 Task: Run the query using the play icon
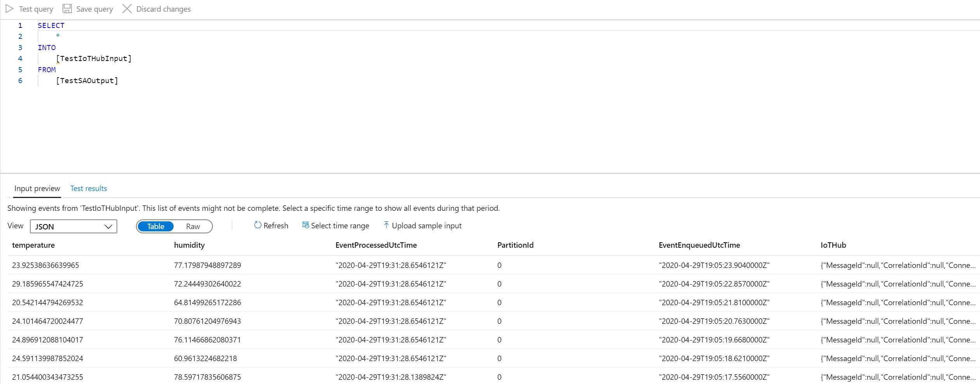(10, 9)
